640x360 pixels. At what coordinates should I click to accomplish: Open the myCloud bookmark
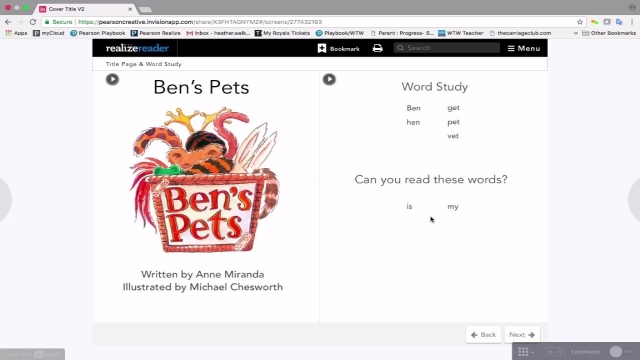coord(49,33)
